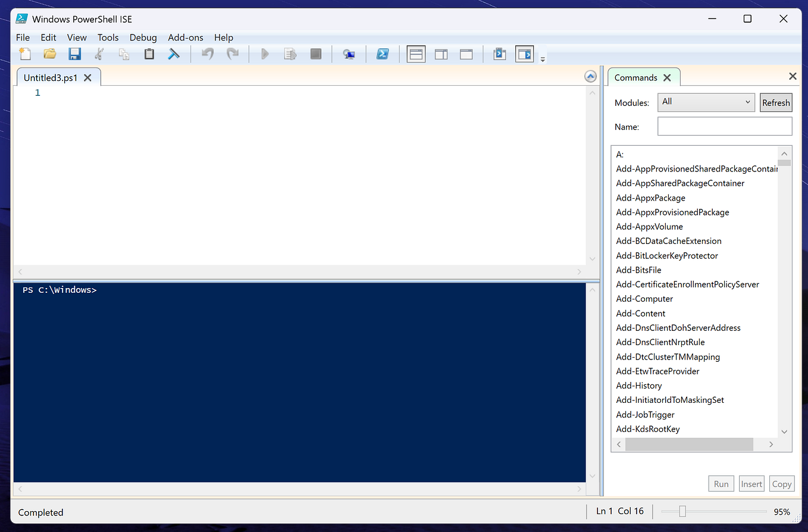Click the Refresh button in Commands pane

pos(776,102)
